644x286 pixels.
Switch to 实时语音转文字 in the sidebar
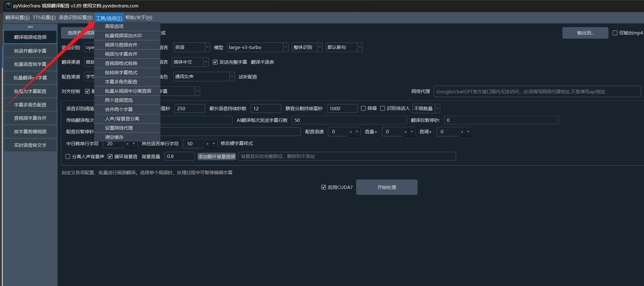click(x=30, y=145)
